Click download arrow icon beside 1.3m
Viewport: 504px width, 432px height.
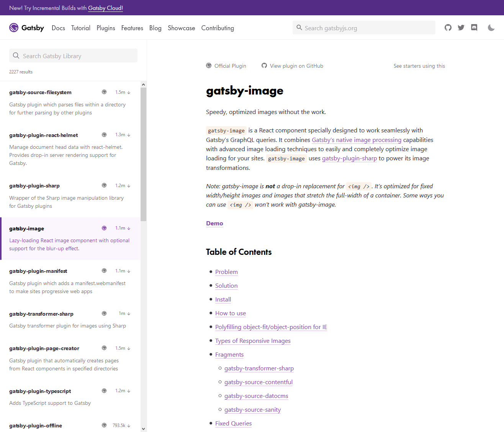pos(129,135)
